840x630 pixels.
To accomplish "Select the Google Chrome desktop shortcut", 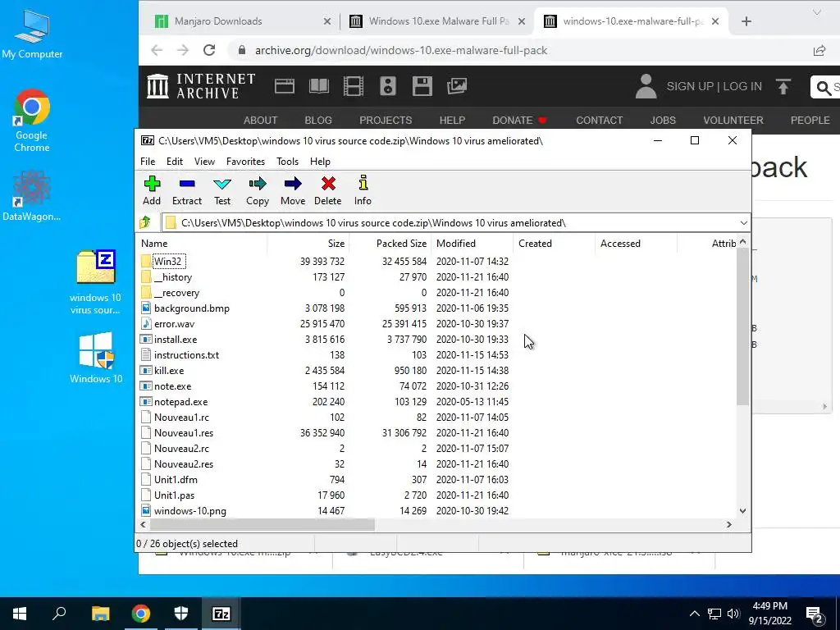I will pos(32,121).
